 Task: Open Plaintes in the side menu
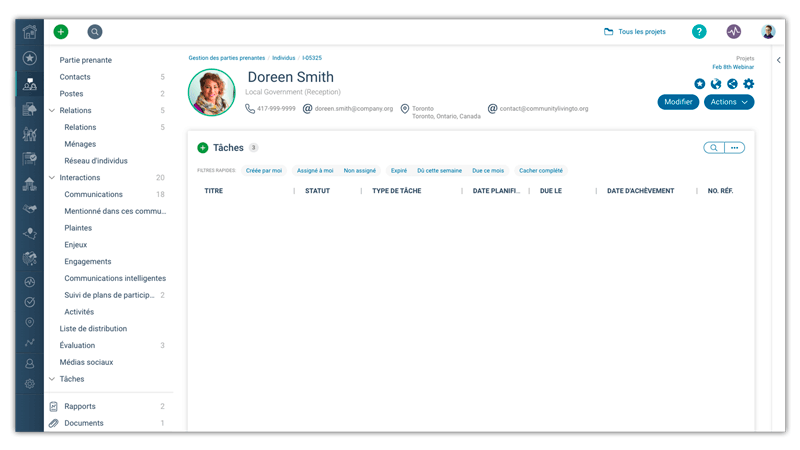click(x=79, y=228)
